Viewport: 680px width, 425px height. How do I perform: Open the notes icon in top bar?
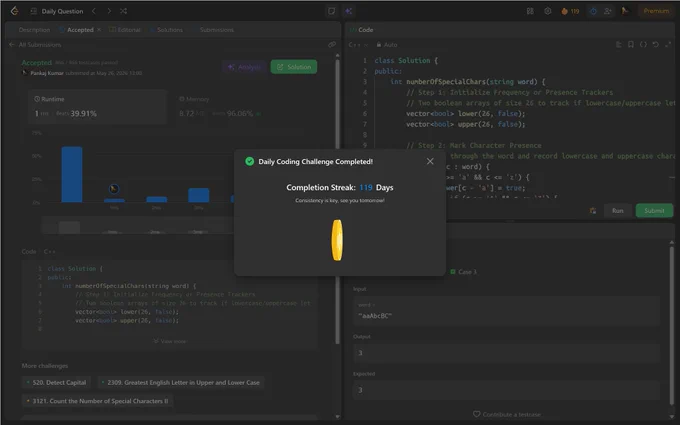[332, 11]
